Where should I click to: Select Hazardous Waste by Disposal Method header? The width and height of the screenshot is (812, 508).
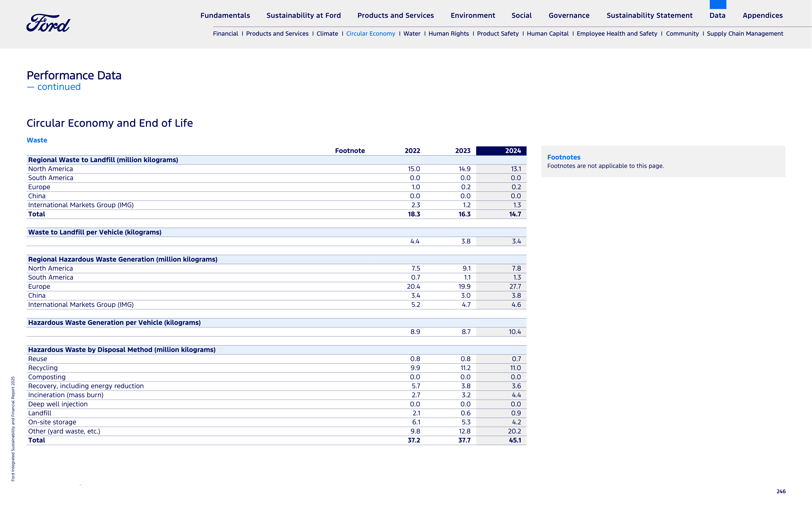277,350
